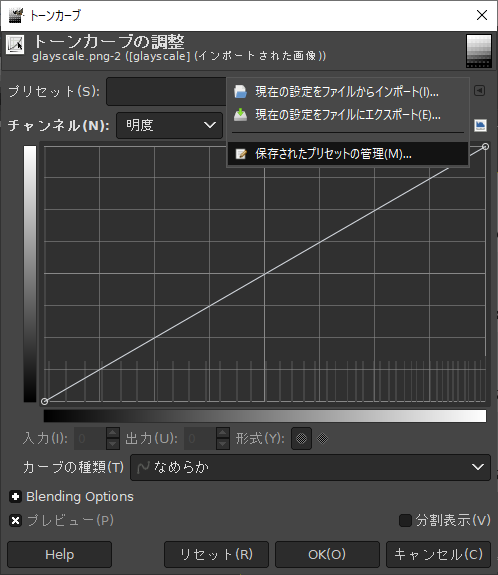498x575 pixels.
Task: Click the Help button
Action: 59,554
